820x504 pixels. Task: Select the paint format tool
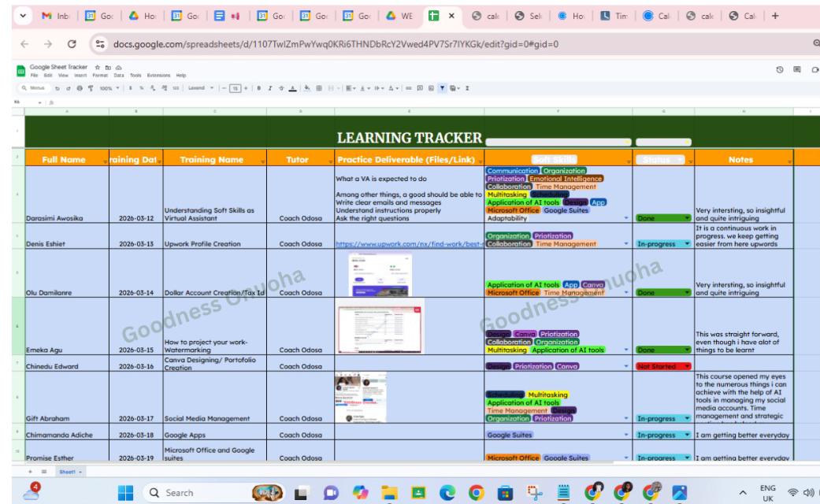[91, 88]
